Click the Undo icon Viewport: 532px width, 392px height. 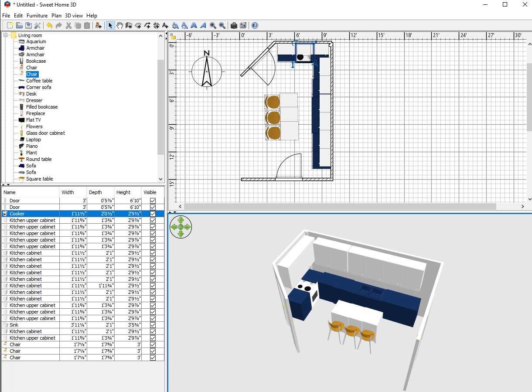point(49,25)
